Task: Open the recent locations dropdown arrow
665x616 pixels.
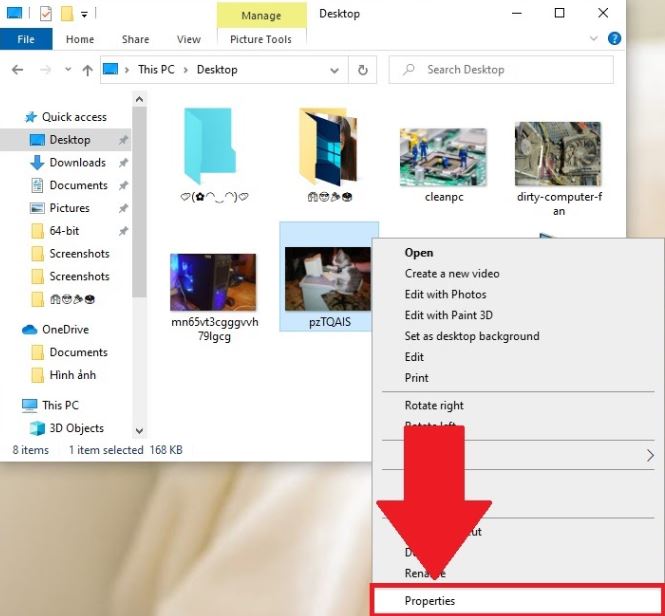Action: coord(67,69)
